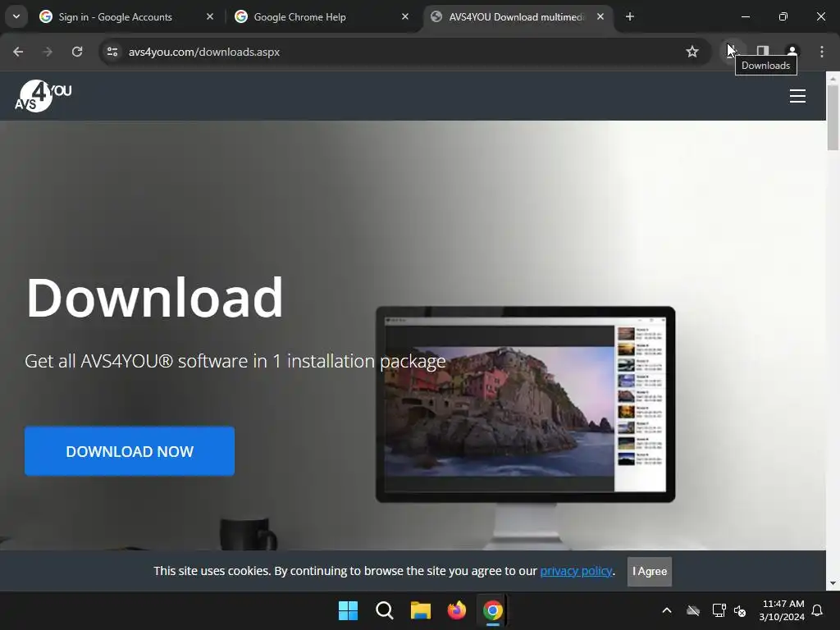
Task: Click 'Get all AVS4YOU® software' subtitle
Action: [235, 361]
